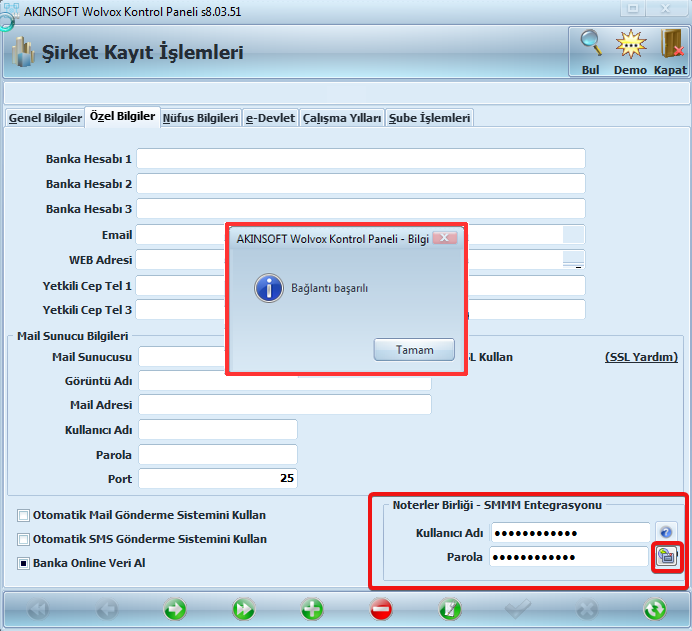Viewport: 692px width, 631px height.
Task: Click the Kapat door icon
Action: click(x=671, y=44)
